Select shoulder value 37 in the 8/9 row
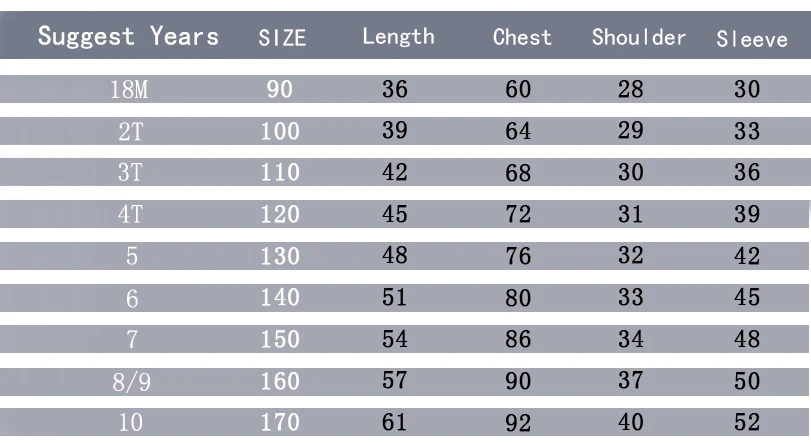 (x=630, y=380)
